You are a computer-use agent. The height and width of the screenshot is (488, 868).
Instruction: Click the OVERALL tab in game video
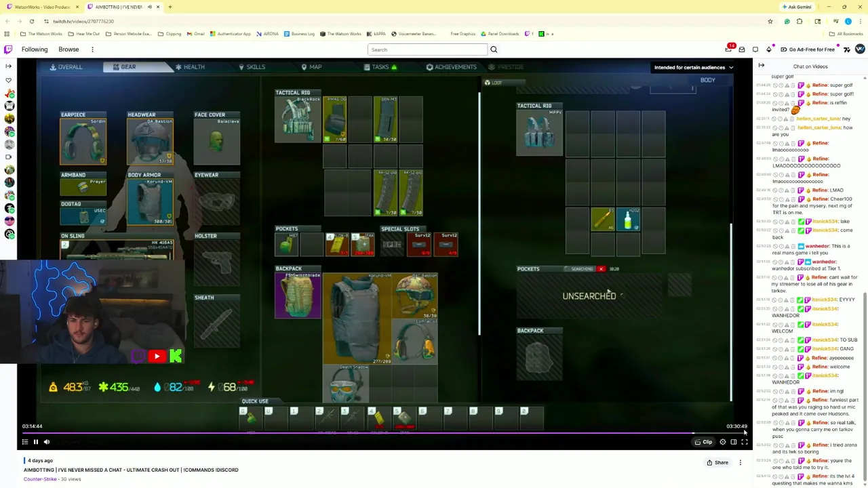point(66,67)
